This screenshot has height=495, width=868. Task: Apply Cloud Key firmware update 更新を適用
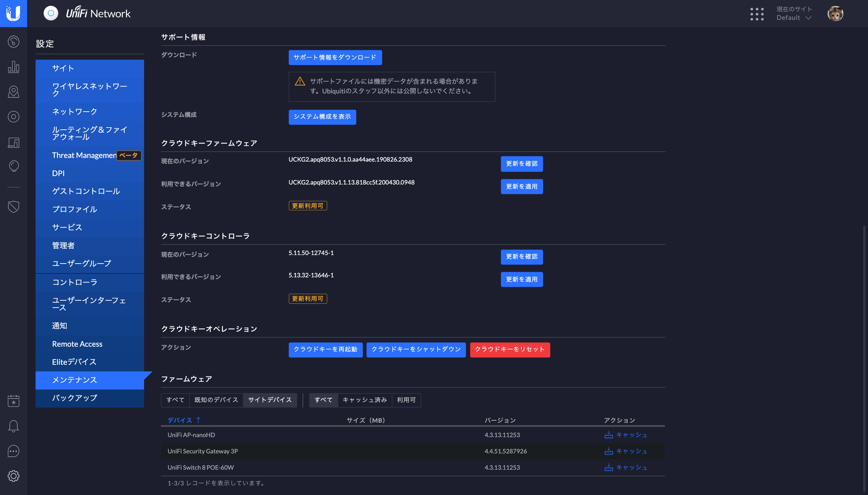(522, 187)
